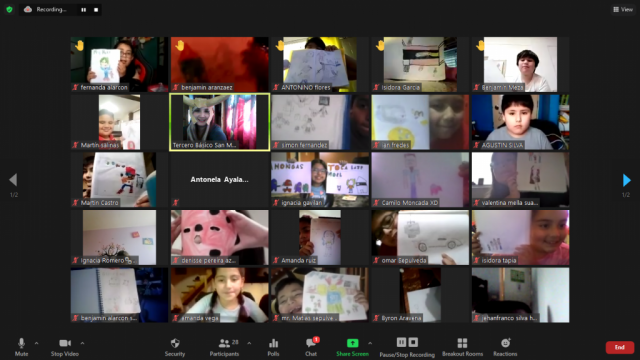Open the Participants panel
The height and width of the screenshot is (360, 640).
pos(224,347)
